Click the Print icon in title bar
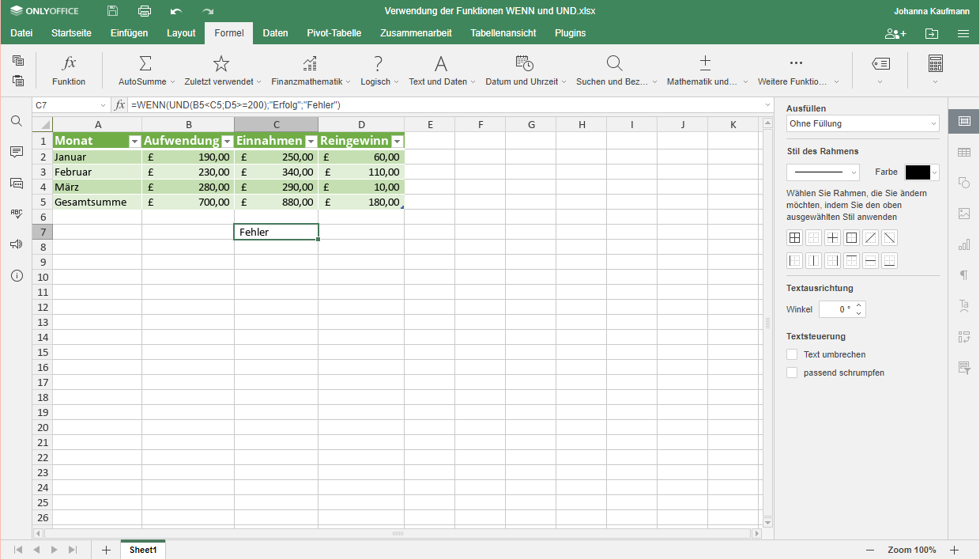 pos(145,11)
